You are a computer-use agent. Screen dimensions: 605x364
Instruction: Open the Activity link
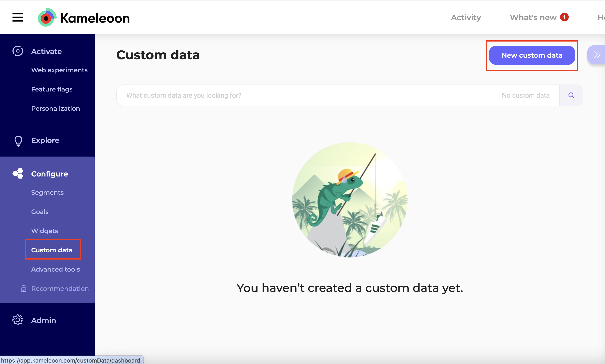[x=466, y=18]
